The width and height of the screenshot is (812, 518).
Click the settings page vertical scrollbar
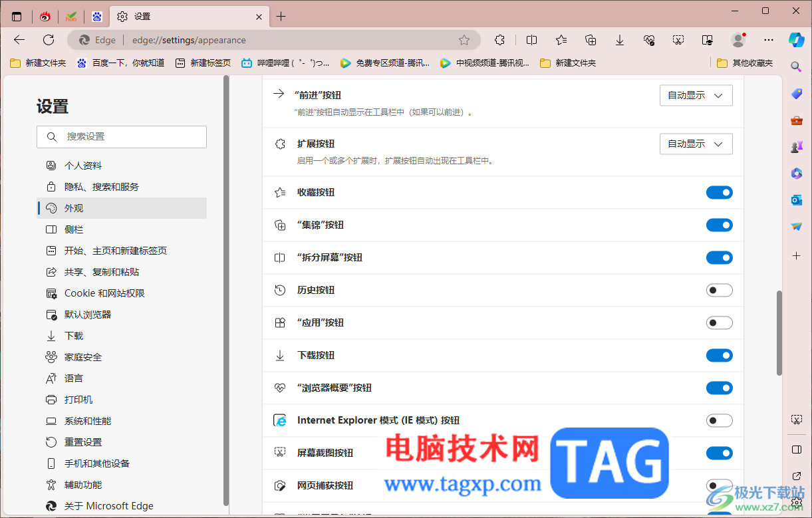point(779,333)
